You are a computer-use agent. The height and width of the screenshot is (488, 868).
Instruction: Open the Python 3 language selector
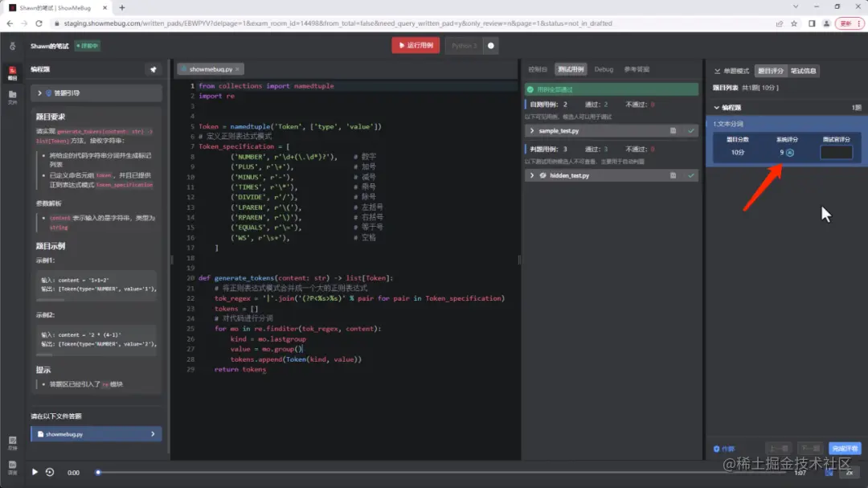pyautogui.click(x=464, y=45)
